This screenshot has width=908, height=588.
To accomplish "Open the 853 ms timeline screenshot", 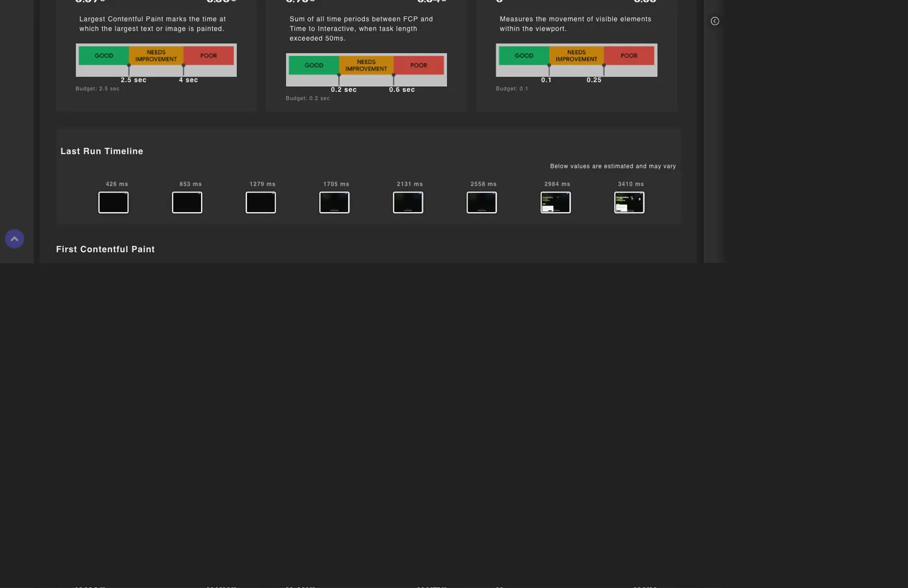I will [187, 202].
